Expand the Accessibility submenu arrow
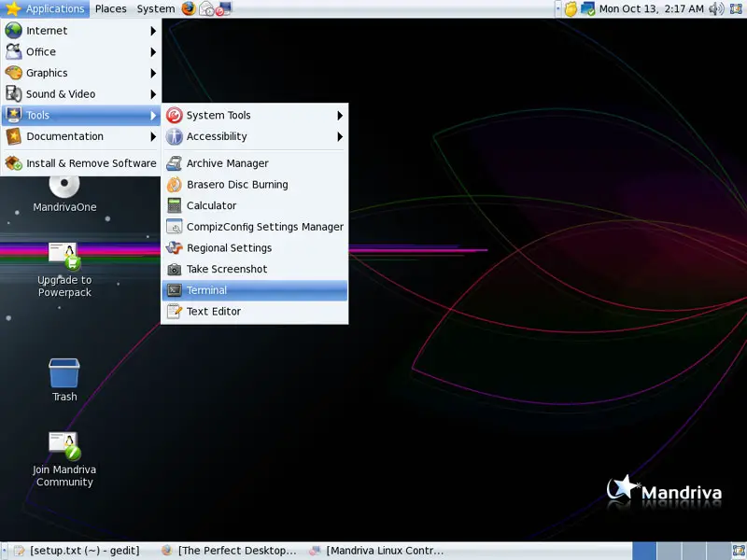This screenshot has height=560, width=747. click(340, 136)
